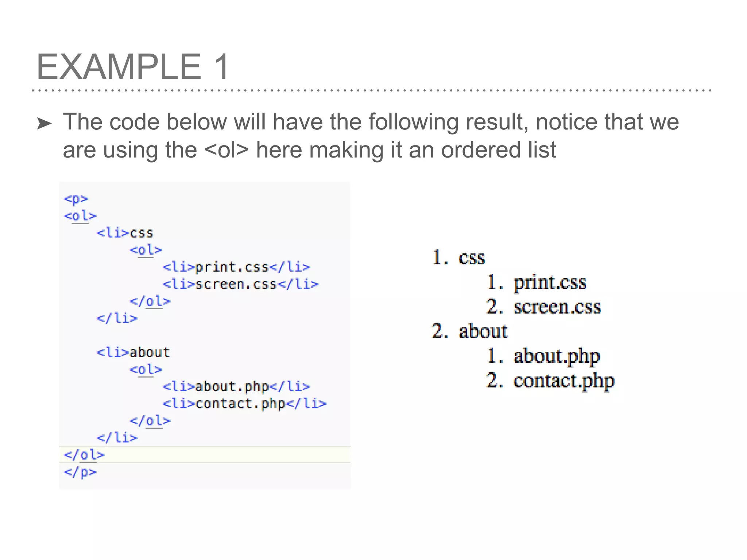This screenshot has height=560, width=747.
Task: Click the highlighted closing </ol> line
Action: click(x=205, y=455)
